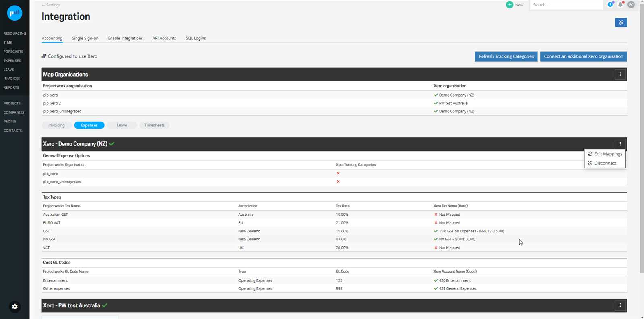Switch to the SQL Logins tab
Screen dimensions: 644x319
196,38
